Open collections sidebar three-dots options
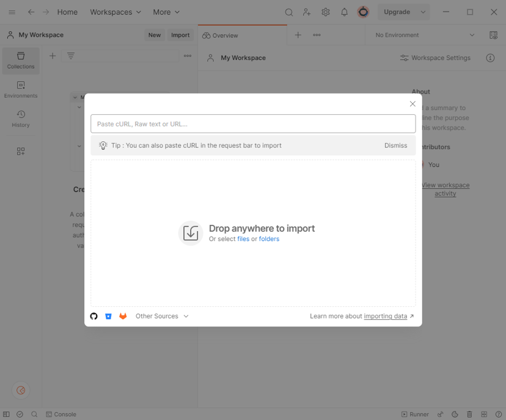This screenshot has height=420, width=506. pyautogui.click(x=188, y=56)
